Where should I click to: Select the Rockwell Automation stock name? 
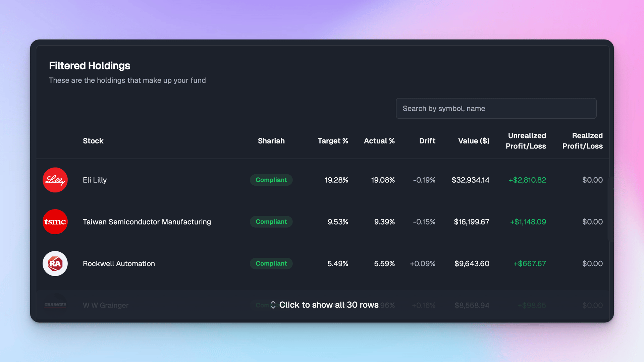pyautogui.click(x=119, y=263)
